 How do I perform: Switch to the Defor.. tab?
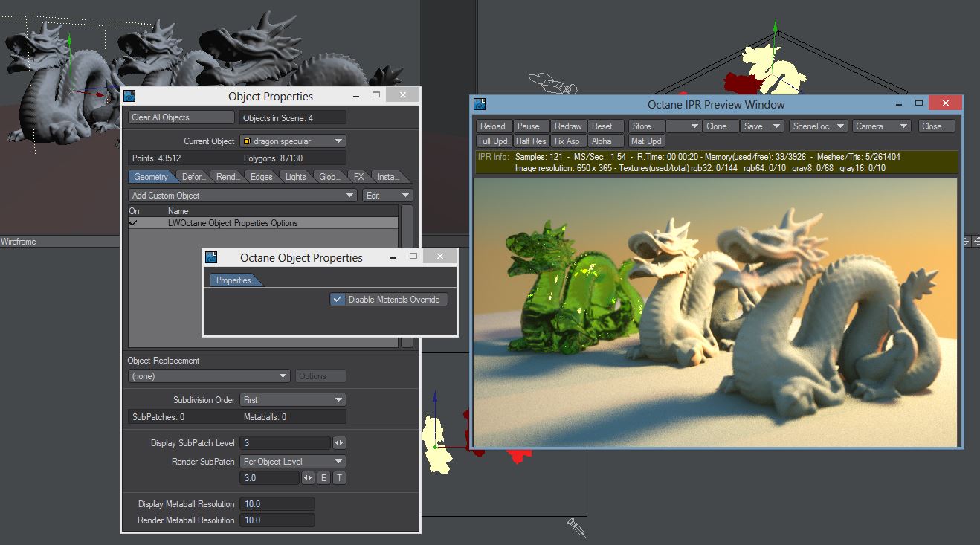point(193,177)
